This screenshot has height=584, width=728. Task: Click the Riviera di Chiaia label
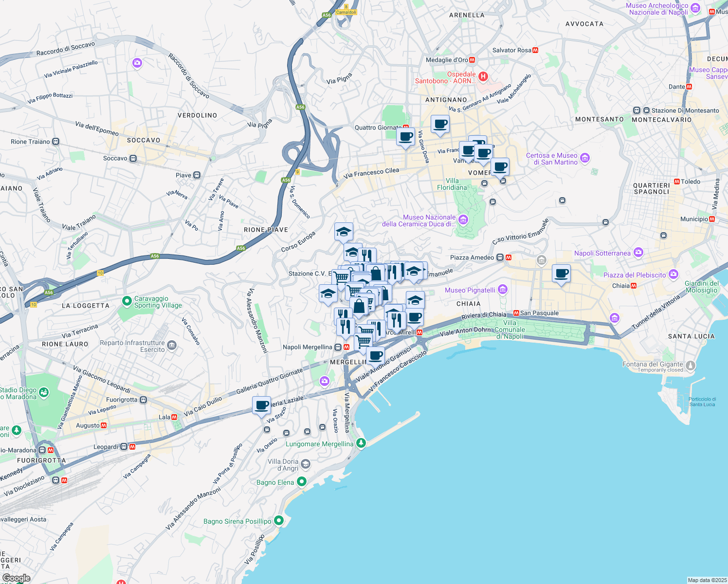pyautogui.click(x=484, y=315)
